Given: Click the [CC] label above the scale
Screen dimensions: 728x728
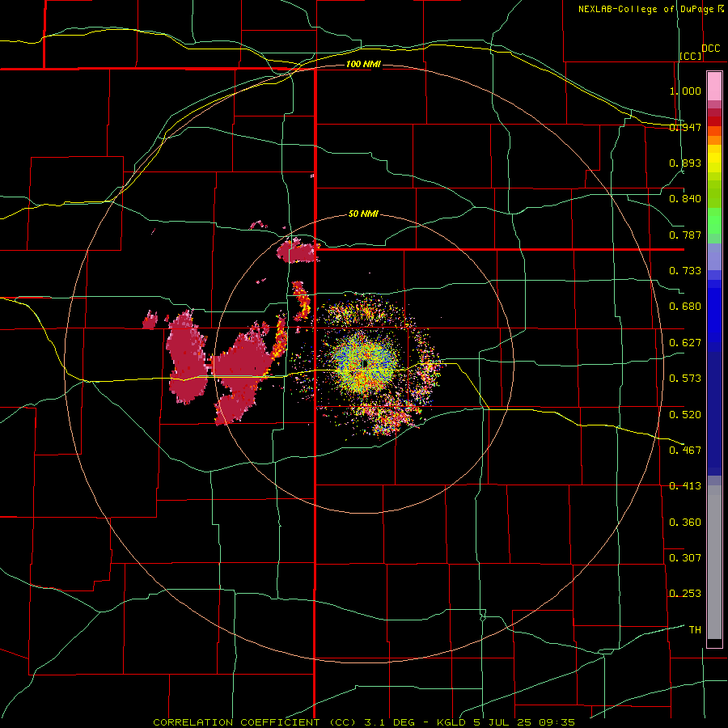Looking at the screenshot, I should (x=691, y=56).
